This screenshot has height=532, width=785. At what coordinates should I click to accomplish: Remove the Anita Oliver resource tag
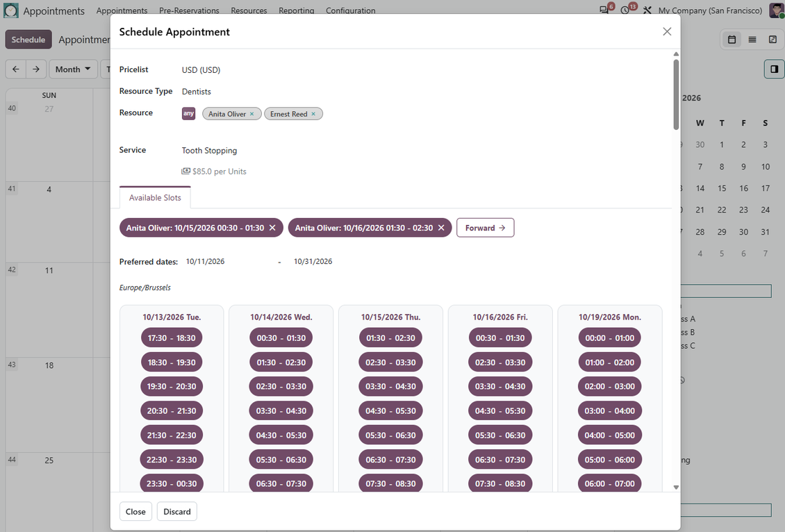[251, 114]
